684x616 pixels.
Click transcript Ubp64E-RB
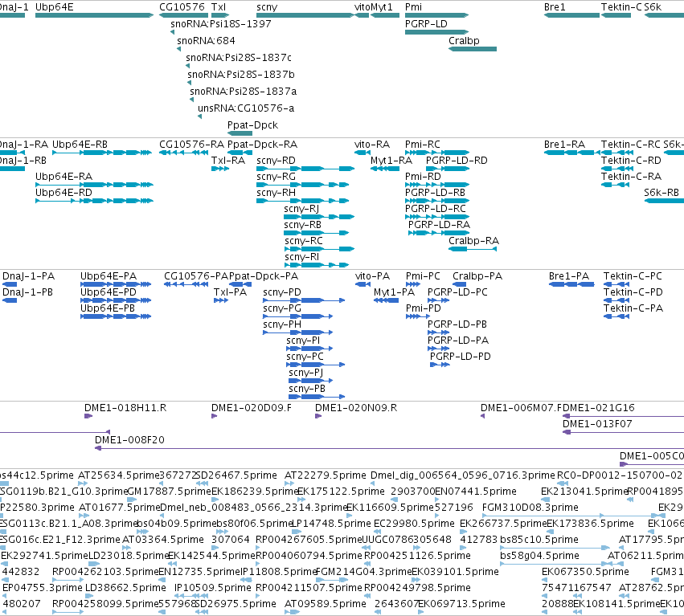coord(102,153)
